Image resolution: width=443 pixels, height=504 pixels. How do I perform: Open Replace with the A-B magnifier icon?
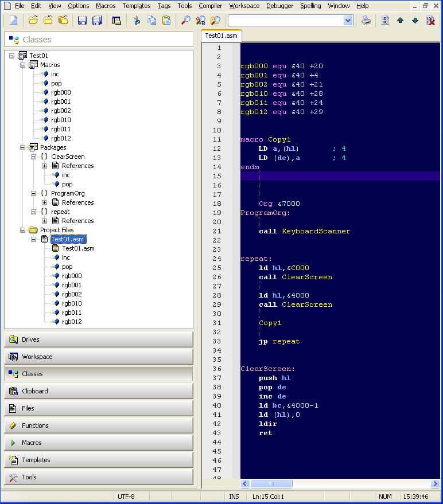click(x=200, y=21)
